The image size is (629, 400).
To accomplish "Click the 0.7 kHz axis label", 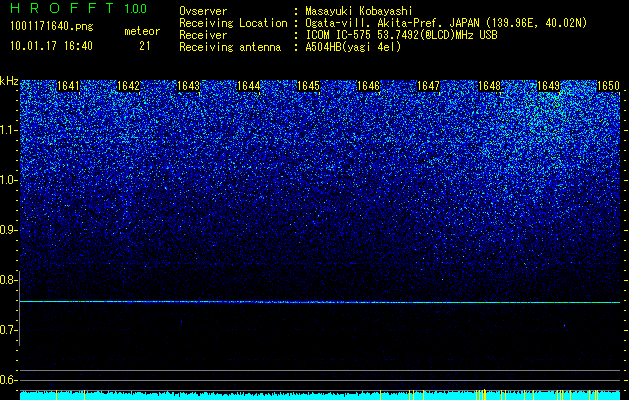I will pos(8,330).
